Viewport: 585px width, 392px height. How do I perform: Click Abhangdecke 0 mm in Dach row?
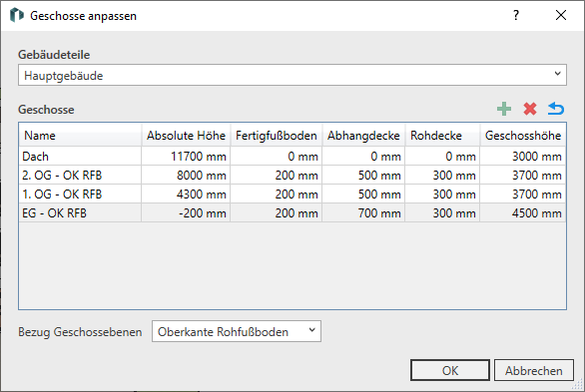point(363,157)
